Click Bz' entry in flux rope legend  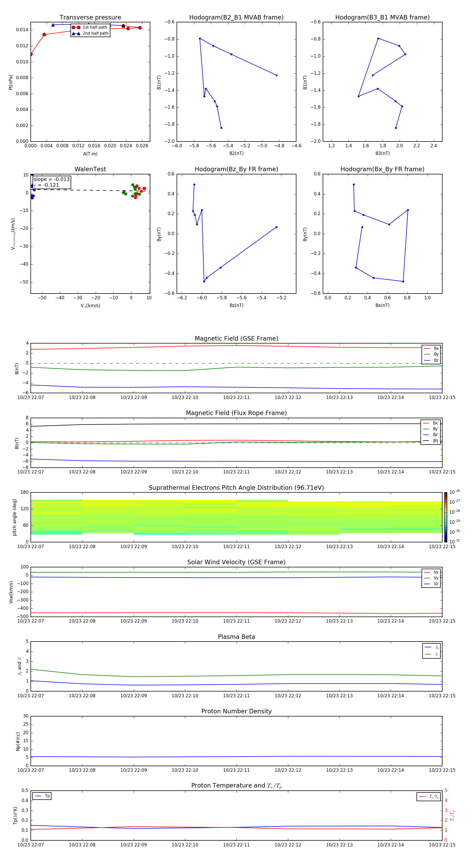[x=431, y=435]
